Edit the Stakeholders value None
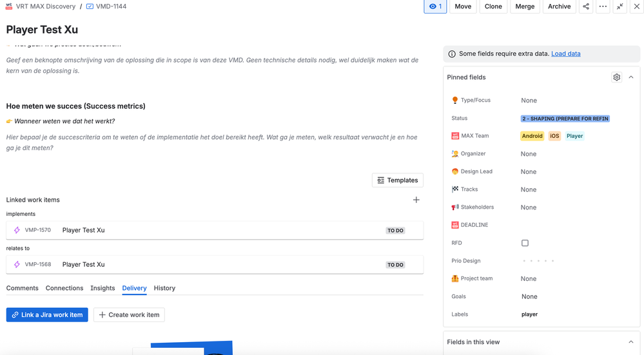644x355 pixels. coord(529,207)
